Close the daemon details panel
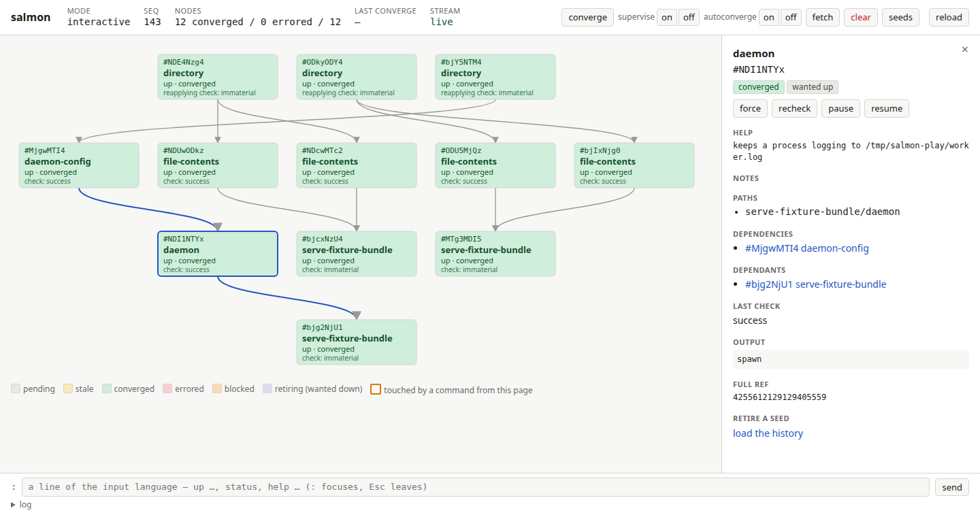980x515 pixels. pyautogui.click(x=964, y=50)
